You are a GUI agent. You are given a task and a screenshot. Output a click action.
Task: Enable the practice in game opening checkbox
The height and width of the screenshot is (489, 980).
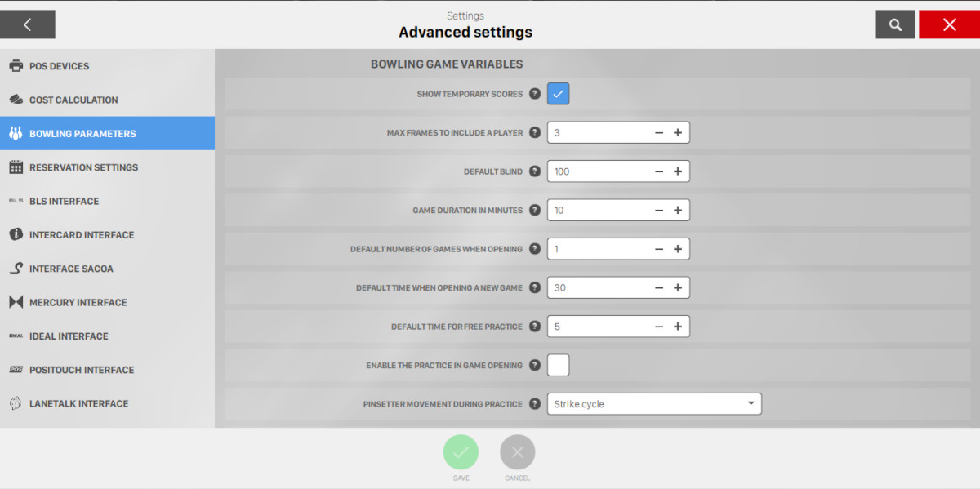(558, 365)
